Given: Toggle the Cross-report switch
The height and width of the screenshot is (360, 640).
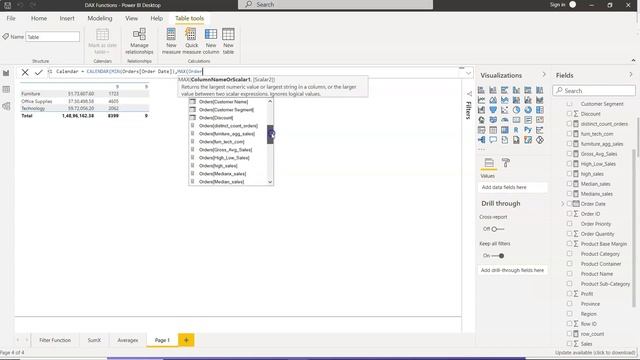Looking at the screenshot, I should (x=498, y=229).
